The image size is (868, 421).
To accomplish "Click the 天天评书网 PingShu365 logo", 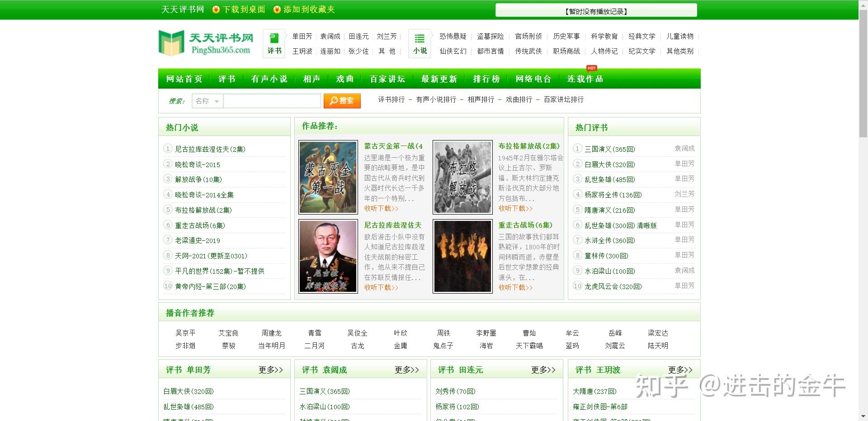I will point(206,43).
